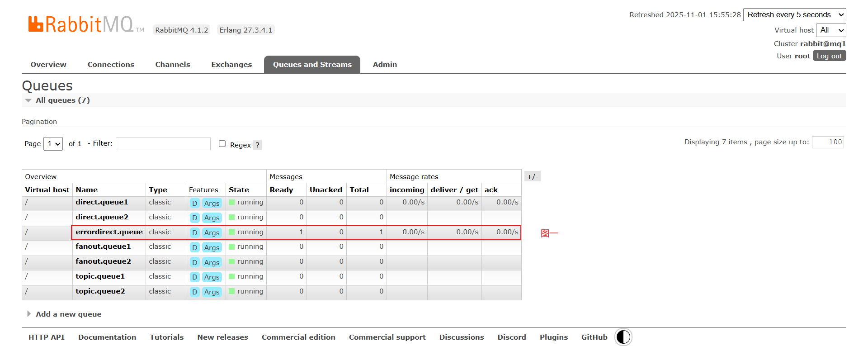Click D feature badge for fanout.queue1
The width and height of the screenshot is (868, 346).
194,247
